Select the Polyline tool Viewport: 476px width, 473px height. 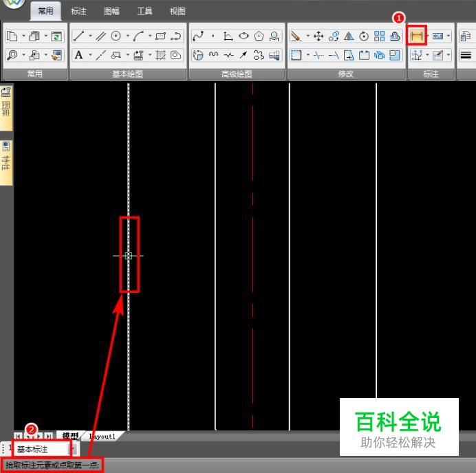(176, 36)
